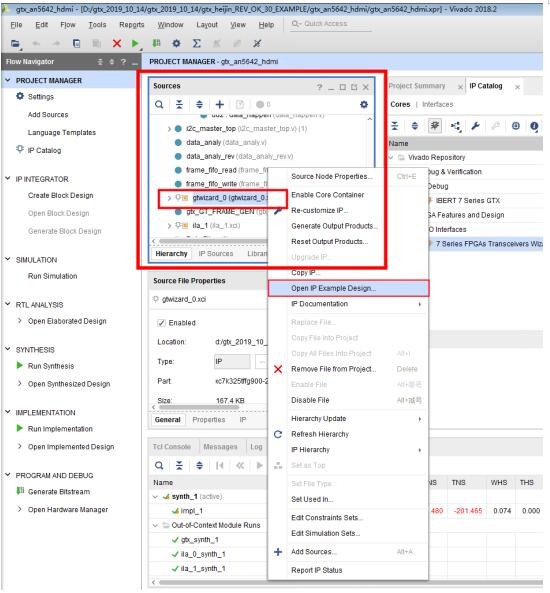550x593 pixels.
Task: Open the Tools menu
Action: pyautogui.click(x=97, y=25)
